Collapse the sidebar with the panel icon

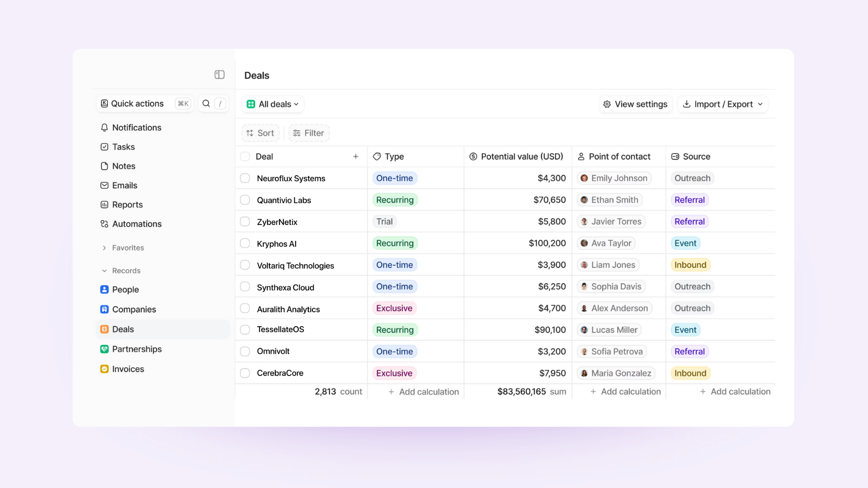tap(219, 75)
